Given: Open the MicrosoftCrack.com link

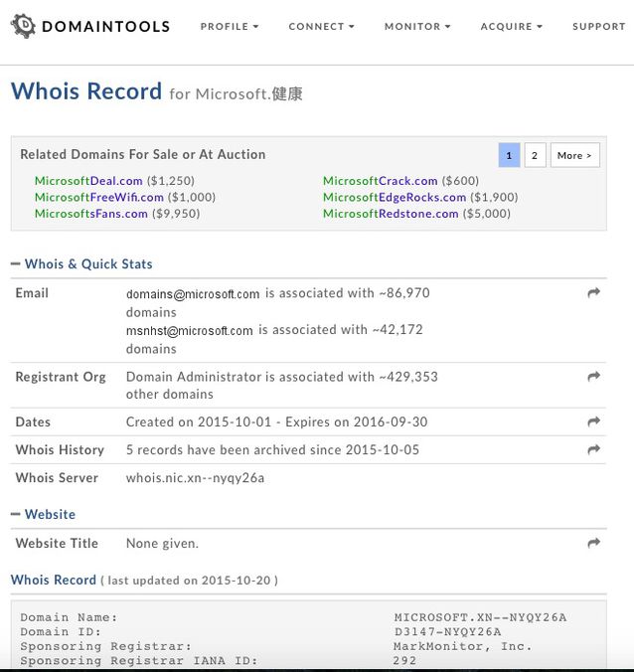Looking at the screenshot, I should [x=380, y=181].
